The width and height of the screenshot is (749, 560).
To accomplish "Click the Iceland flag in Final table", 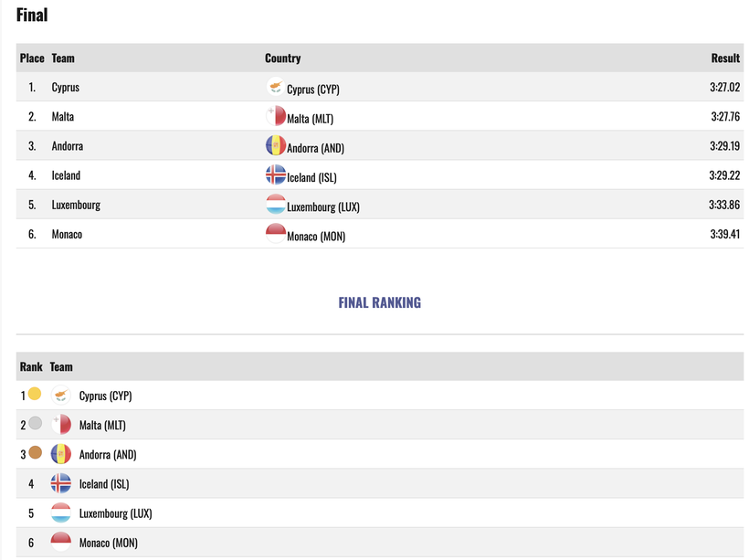I will 276,174.
